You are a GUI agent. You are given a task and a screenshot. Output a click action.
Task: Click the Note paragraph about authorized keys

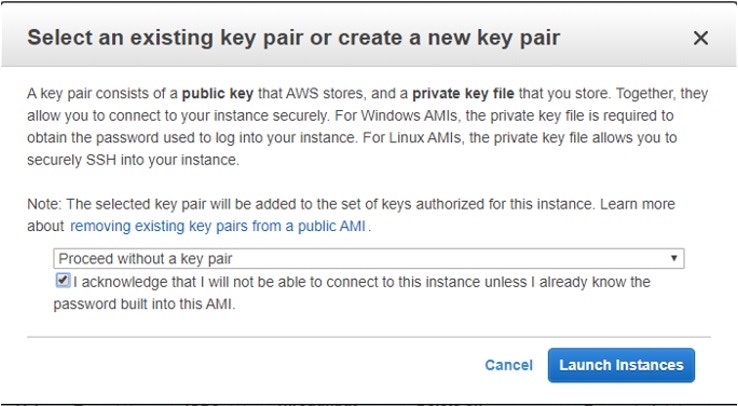pyautogui.click(x=351, y=215)
